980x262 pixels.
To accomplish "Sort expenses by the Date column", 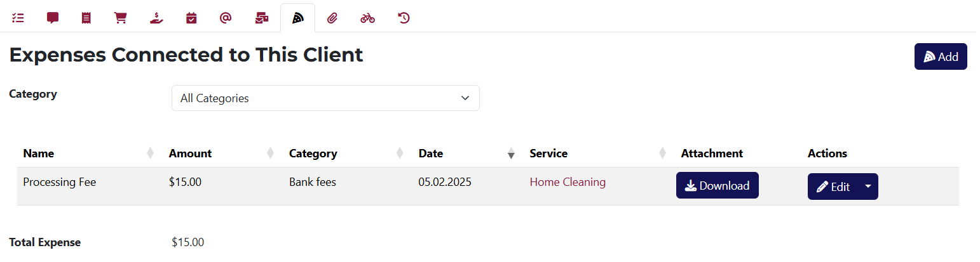I will tap(431, 154).
